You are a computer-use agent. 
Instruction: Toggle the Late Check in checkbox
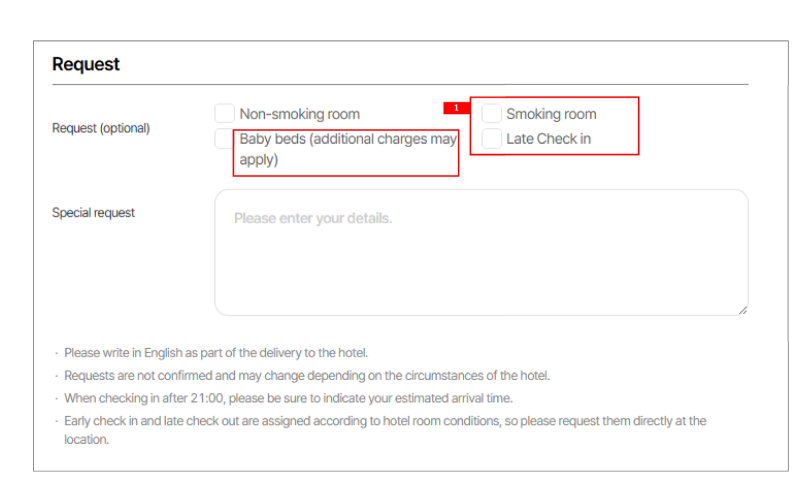pos(491,139)
